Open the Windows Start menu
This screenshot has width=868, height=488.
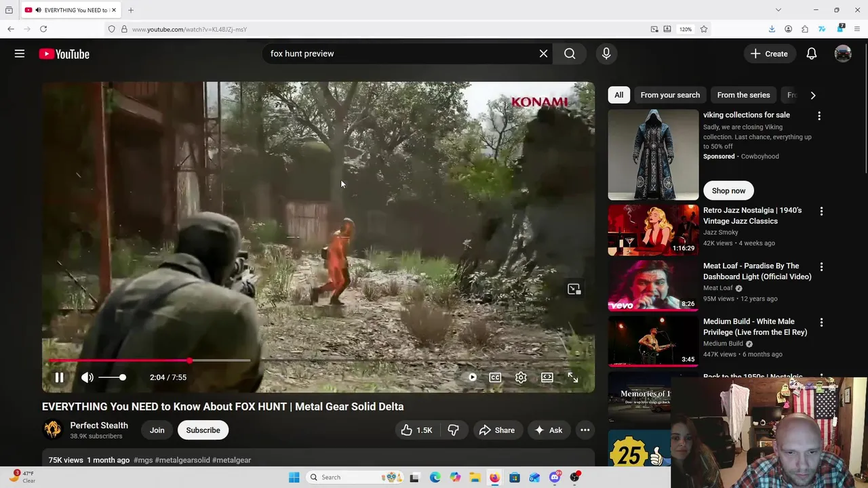pyautogui.click(x=294, y=477)
